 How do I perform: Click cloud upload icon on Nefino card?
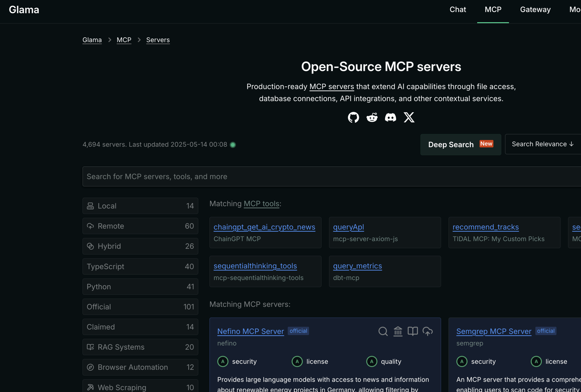click(x=428, y=331)
